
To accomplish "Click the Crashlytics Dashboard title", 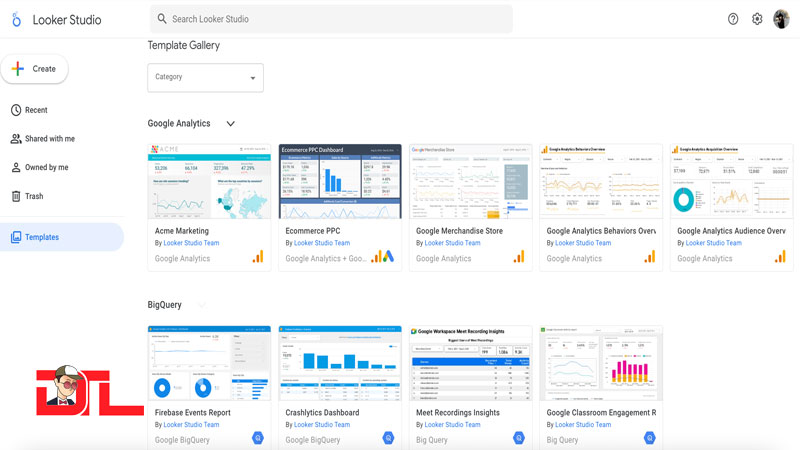I will pos(322,412).
